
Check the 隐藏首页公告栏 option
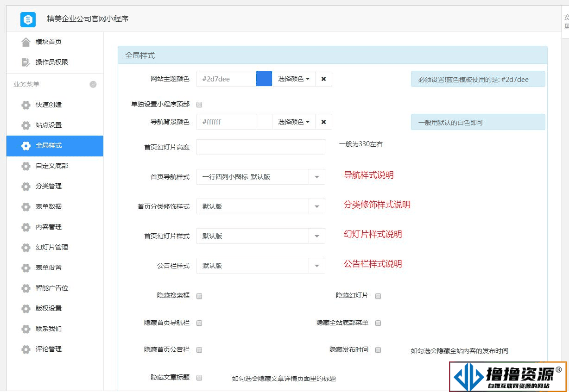tap(199, 350)
